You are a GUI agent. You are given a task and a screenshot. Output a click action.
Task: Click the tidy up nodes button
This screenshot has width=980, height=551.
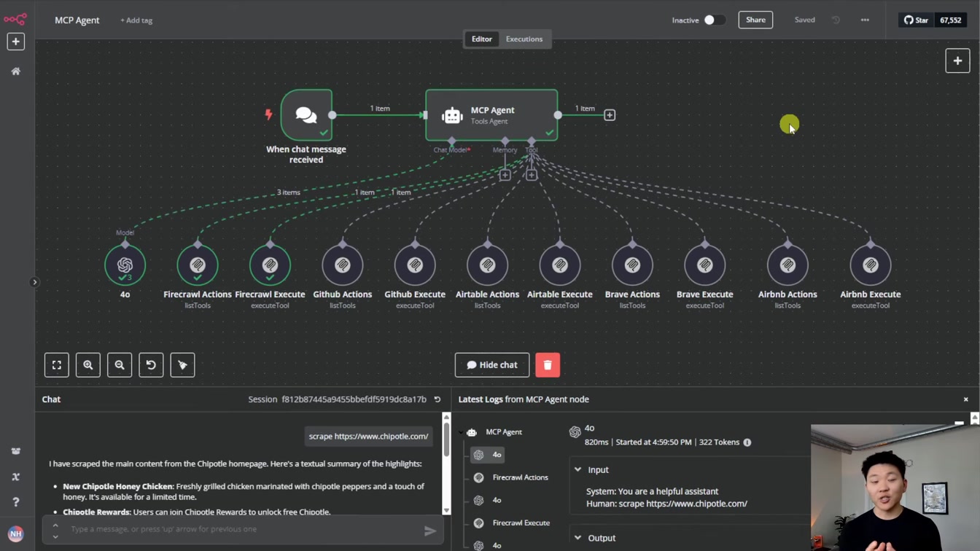pos(182,365)
